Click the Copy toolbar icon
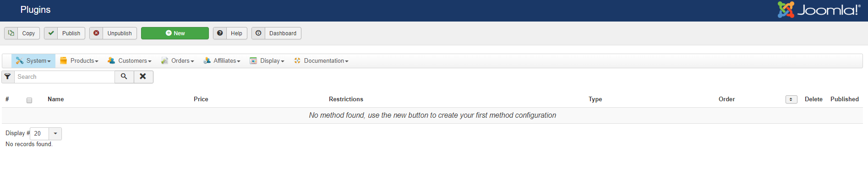The image size is (868, 175). [11, 33]
